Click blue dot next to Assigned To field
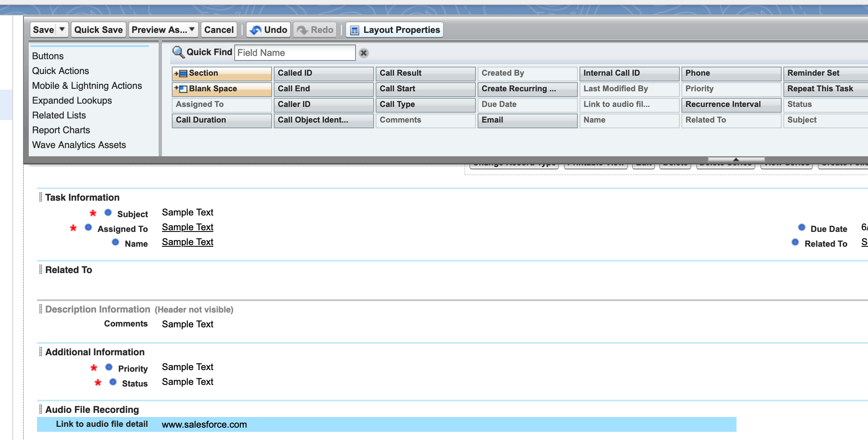 coord(88,227)
